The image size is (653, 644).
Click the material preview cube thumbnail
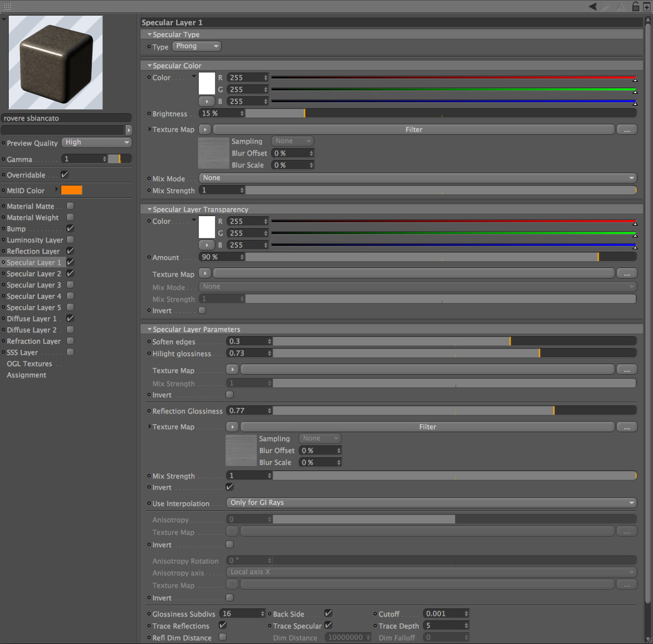tap(56, 62)
